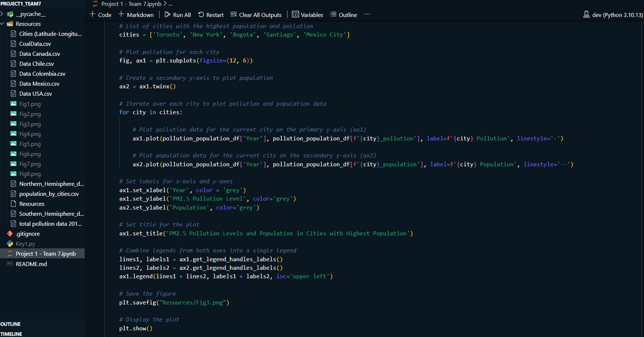Select dev (Python 3.10.13) kernel picker
Screen dimensions: 644x337
tap(617, 15)
